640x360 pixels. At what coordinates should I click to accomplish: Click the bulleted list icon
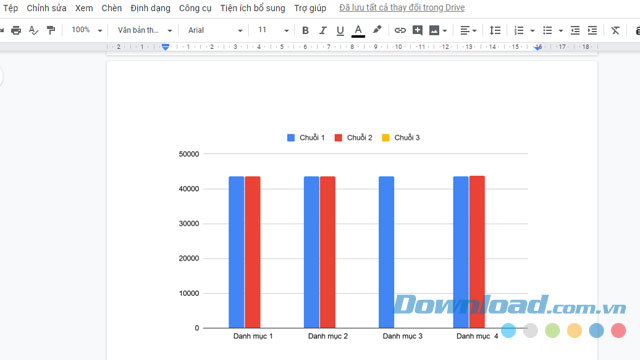(547, 30)
